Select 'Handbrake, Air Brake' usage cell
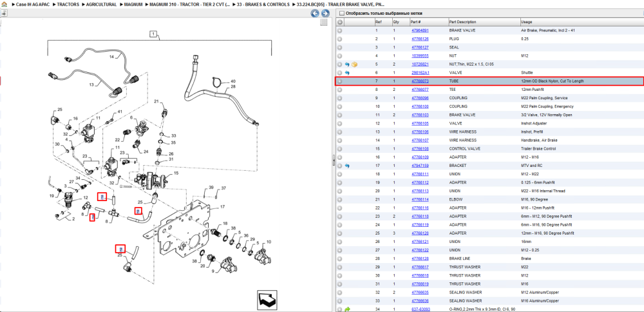 (537, 140)
